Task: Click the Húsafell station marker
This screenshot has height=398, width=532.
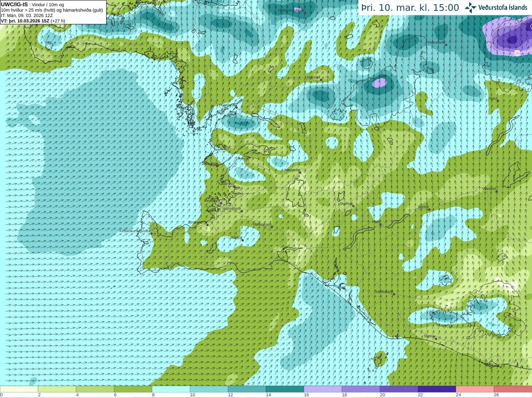Action: 321,80
